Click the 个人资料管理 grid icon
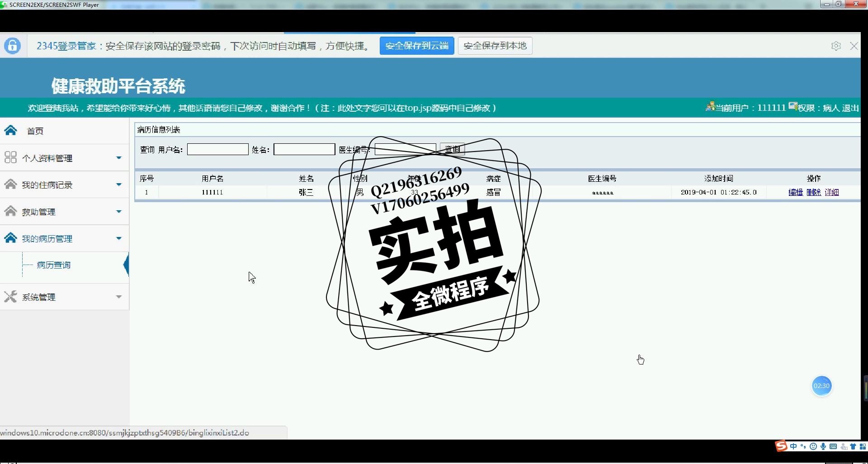868x464 pixels. [10, 157]
